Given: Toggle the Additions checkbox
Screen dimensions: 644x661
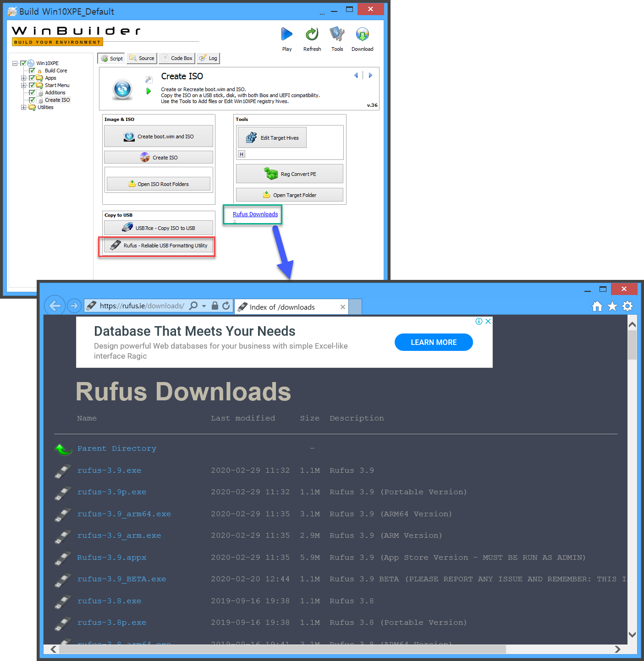Looking at the screenshot, I should coord(32,93).
